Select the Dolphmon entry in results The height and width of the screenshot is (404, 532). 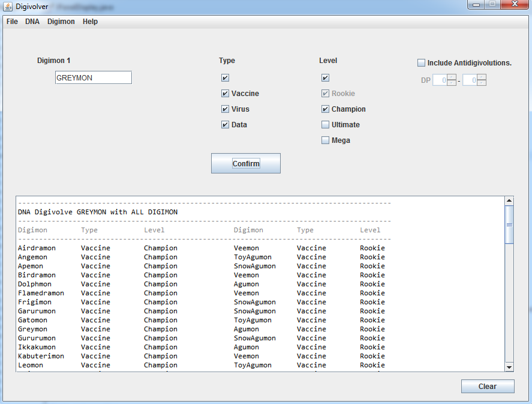pyautogui.click(x=35, y=284)
